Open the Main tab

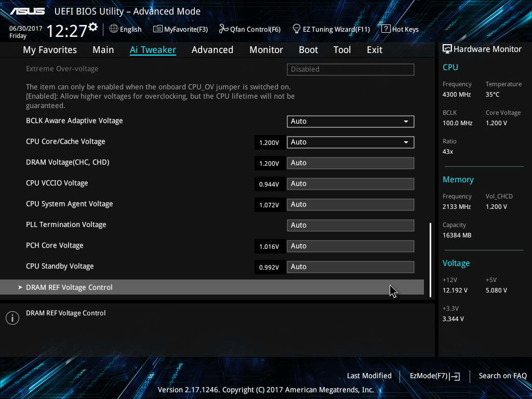click(103, 50)
